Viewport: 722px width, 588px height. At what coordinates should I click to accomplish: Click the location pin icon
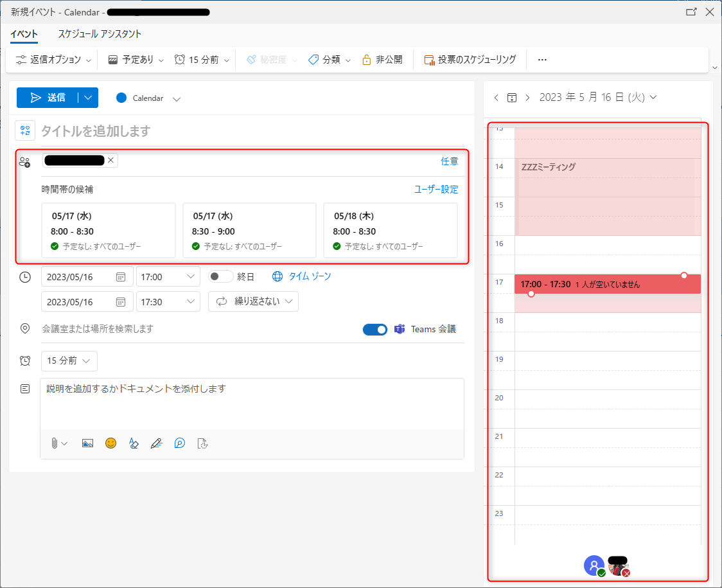[x=25, y=328]
